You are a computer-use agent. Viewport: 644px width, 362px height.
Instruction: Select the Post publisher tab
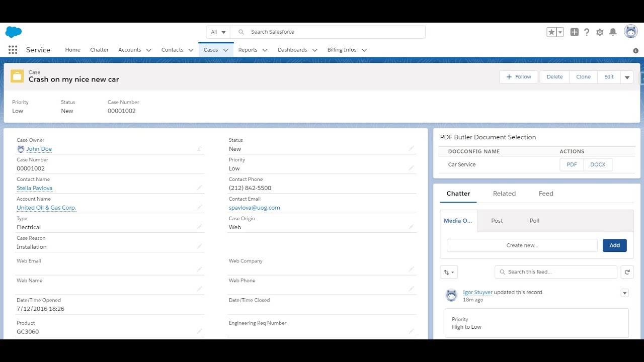point(497,221)
